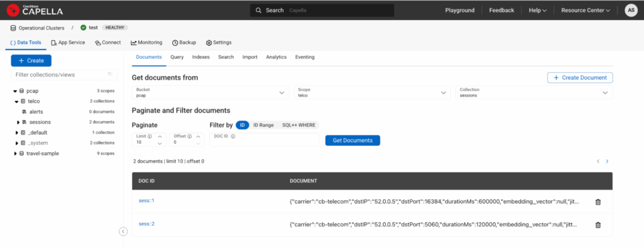Open the Connect tab
This screenshot has height=248, width=644.
(108, 42)
